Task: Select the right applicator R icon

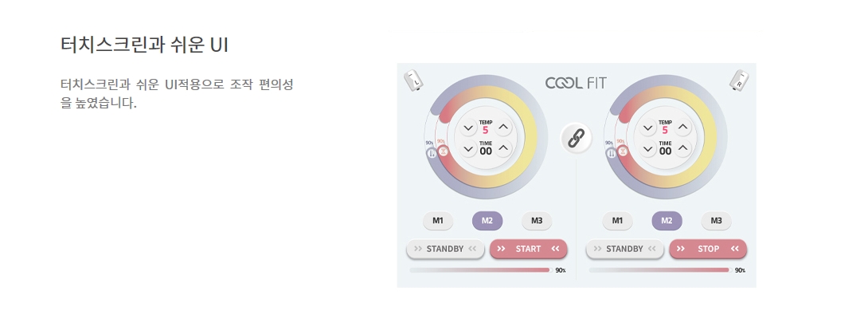Action: (740, 80)
